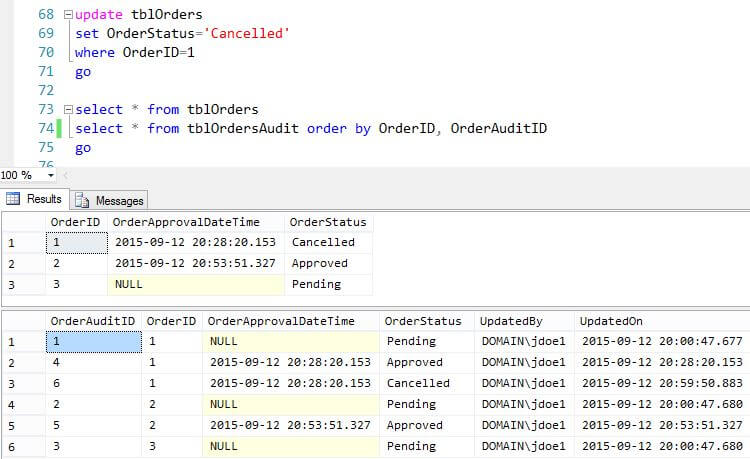Select row header 2 in the upper results grid
750x459 pixels.
click(x=11, y=263)
